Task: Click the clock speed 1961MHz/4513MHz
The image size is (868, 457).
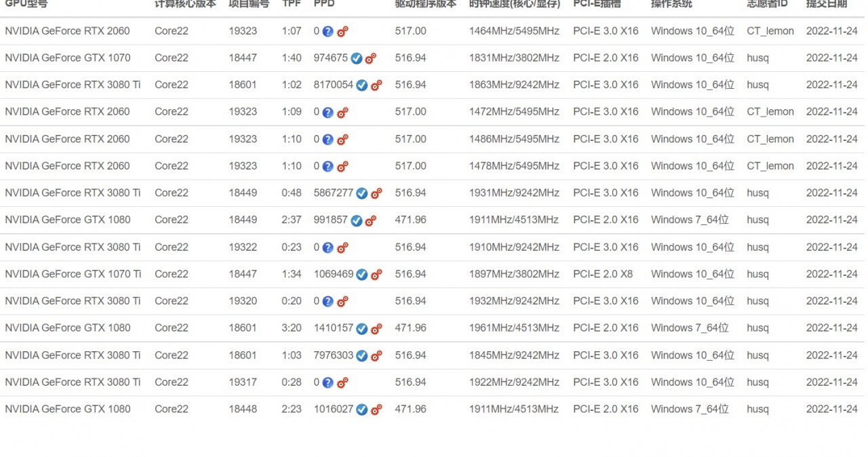Action: click(514, 327)
